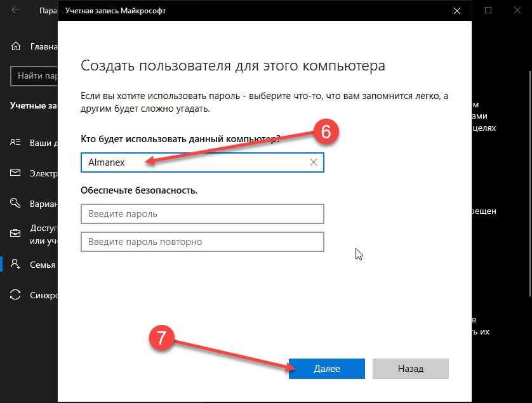
Task: Select the Семья sidebar entry
Action: (x=43, y=265)
